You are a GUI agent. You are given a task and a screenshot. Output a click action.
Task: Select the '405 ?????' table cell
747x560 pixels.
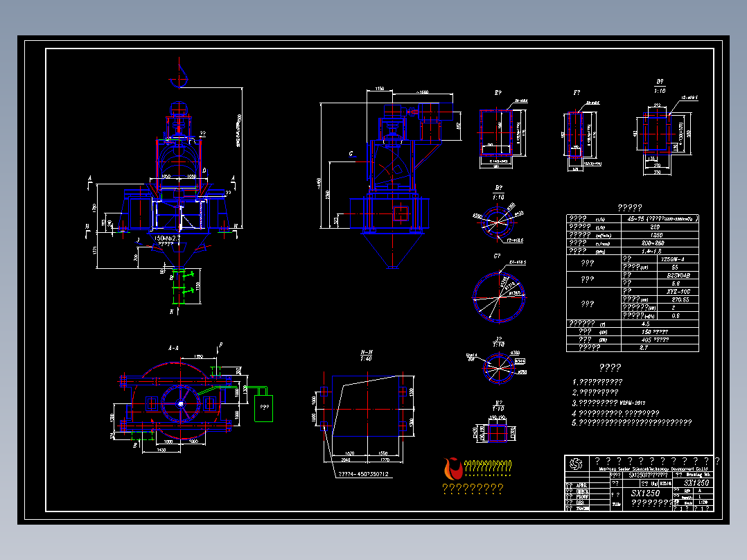tap(660, 340)
